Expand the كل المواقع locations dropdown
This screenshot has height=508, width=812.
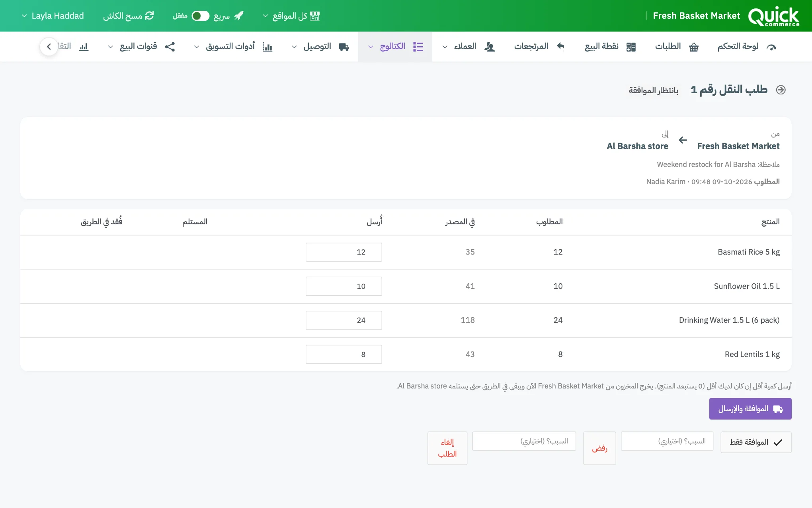pyautogui.click(x=291, y=16)
